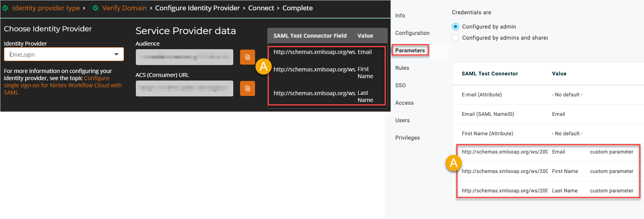Select the Configure Identity Provider step
The height and width of the screenshot is (219, 644).
(x=198, y=8)
